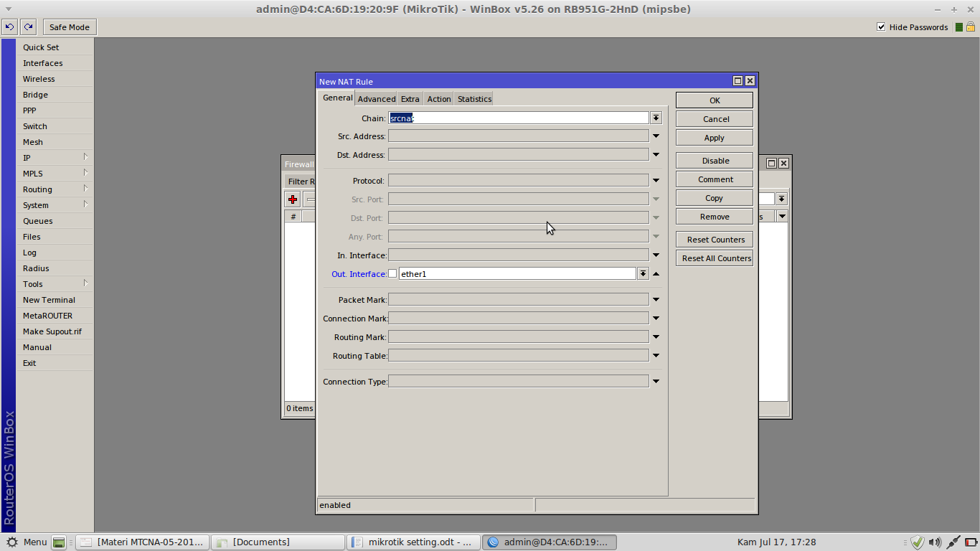Click the Out. Interface ether1 field
This screenshot has width=980, height=551.
(517, 273)
